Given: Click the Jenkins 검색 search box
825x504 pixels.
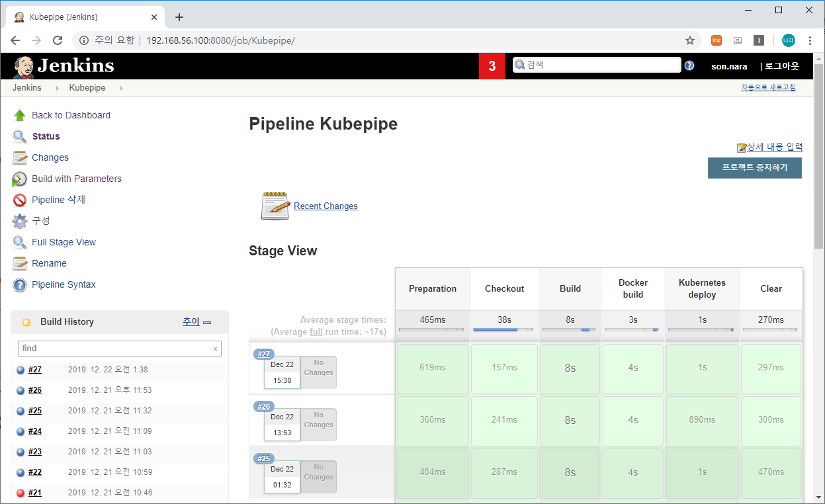Looking at the screenshot, I should (597, 65).
